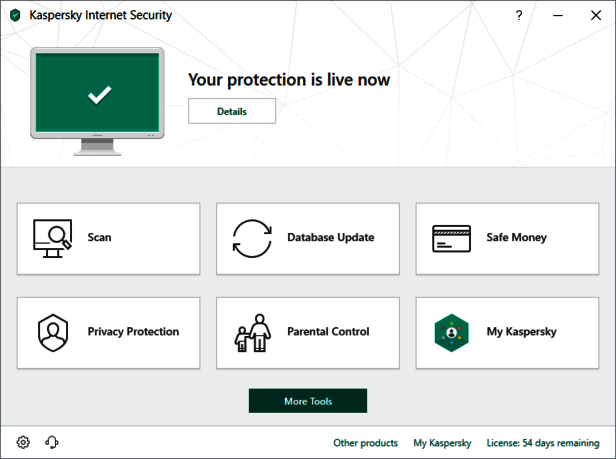Screen dimensions: 616x459
Task: Click the Database Update circular arrows icon
Action: 251,238
